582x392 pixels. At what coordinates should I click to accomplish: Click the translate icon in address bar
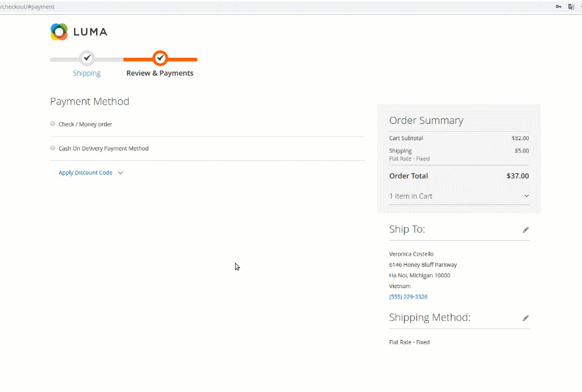click(571, 6)
